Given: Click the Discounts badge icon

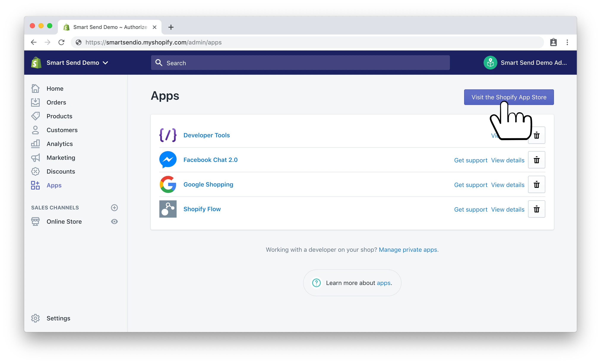Looking at the screenshot, I should pos(35,171).
